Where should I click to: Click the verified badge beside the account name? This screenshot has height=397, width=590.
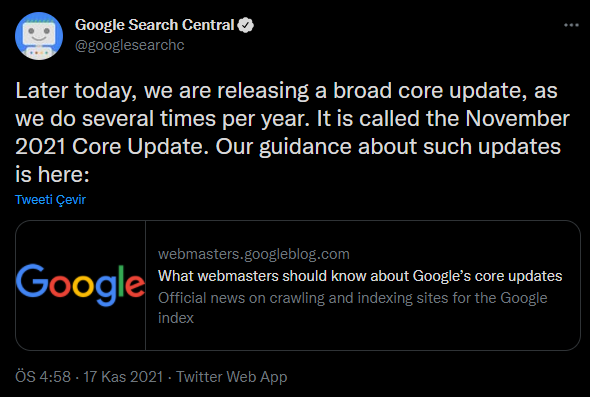point(246,25)
